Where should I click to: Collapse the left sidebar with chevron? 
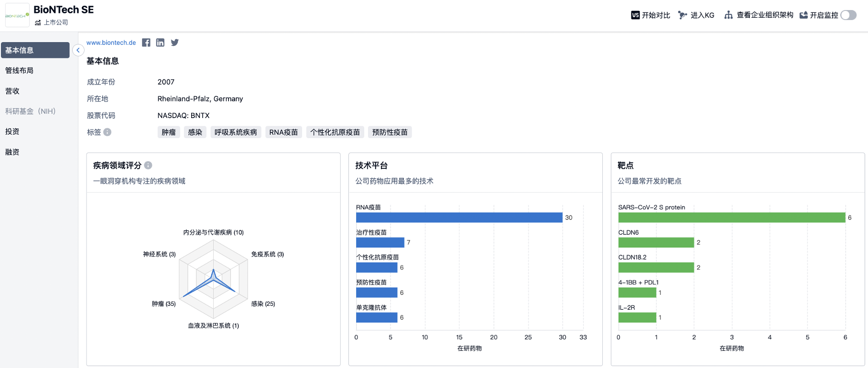[x=78, y=50]
